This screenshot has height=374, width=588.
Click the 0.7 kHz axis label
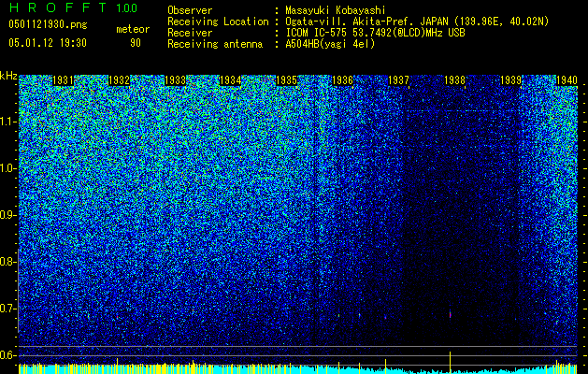[x=7, y=309]
